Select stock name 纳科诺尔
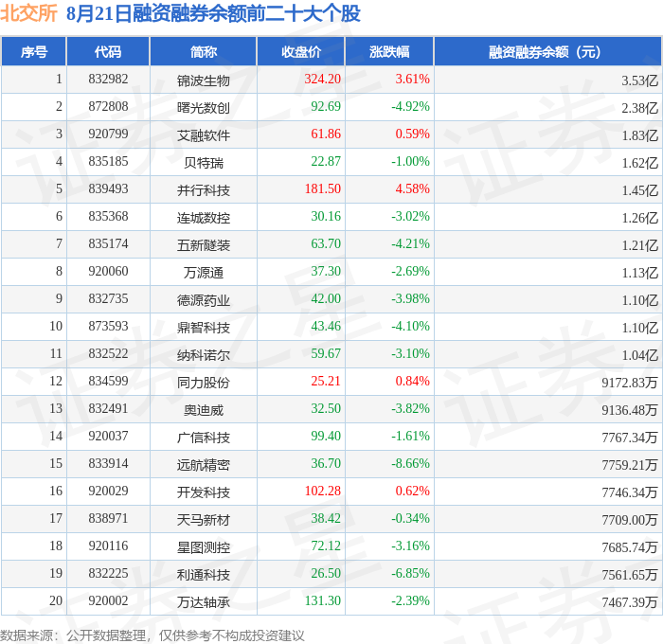The image size is (663, 644). pos(204,355)
